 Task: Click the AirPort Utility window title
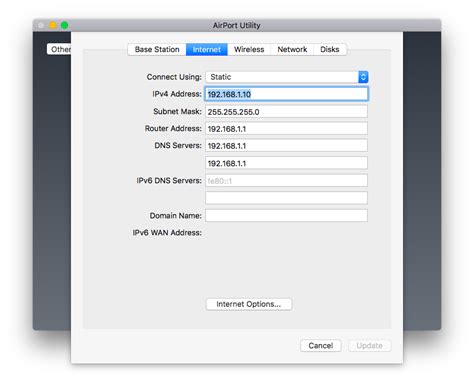click(x=237, y=26)
